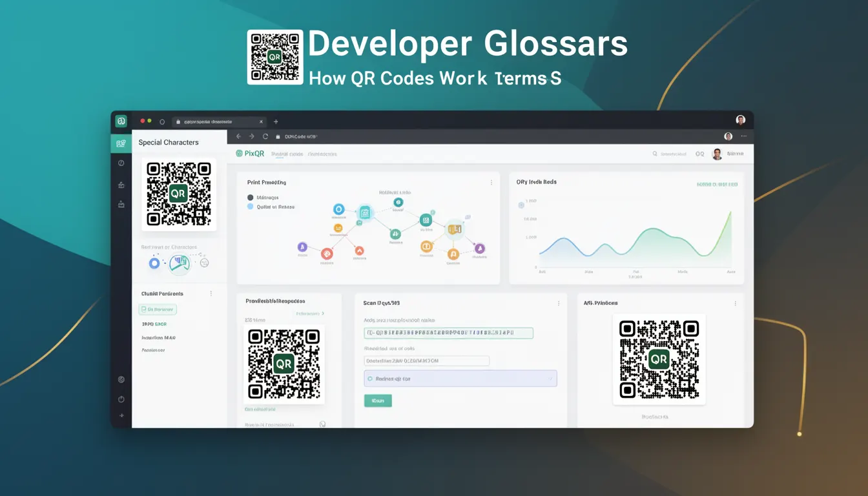Select the radio option in the lavender Scan row

[x=370, y=379]
